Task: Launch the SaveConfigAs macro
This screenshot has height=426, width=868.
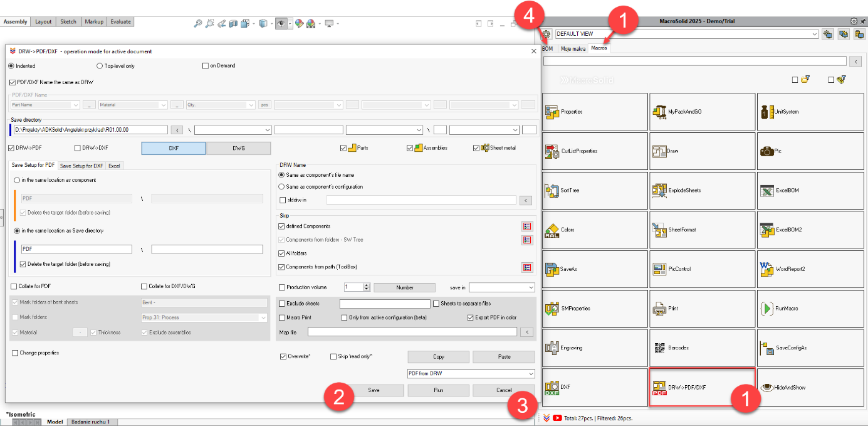Action: pyautogui.click(x=810, y=348)
